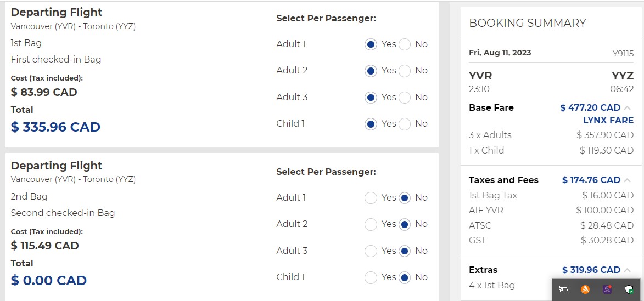Click No for Adult 3 second bag
Screen dimensions: 644x301
[405, 251]
